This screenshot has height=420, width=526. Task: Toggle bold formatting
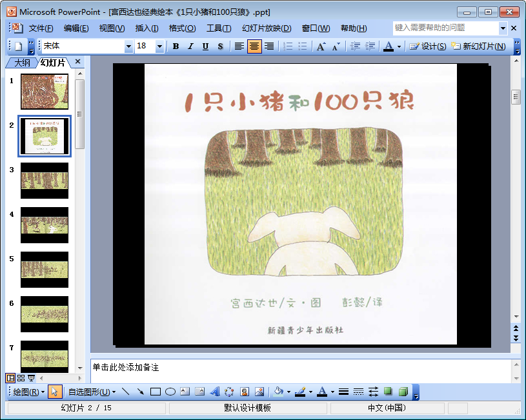coord(176,46)
